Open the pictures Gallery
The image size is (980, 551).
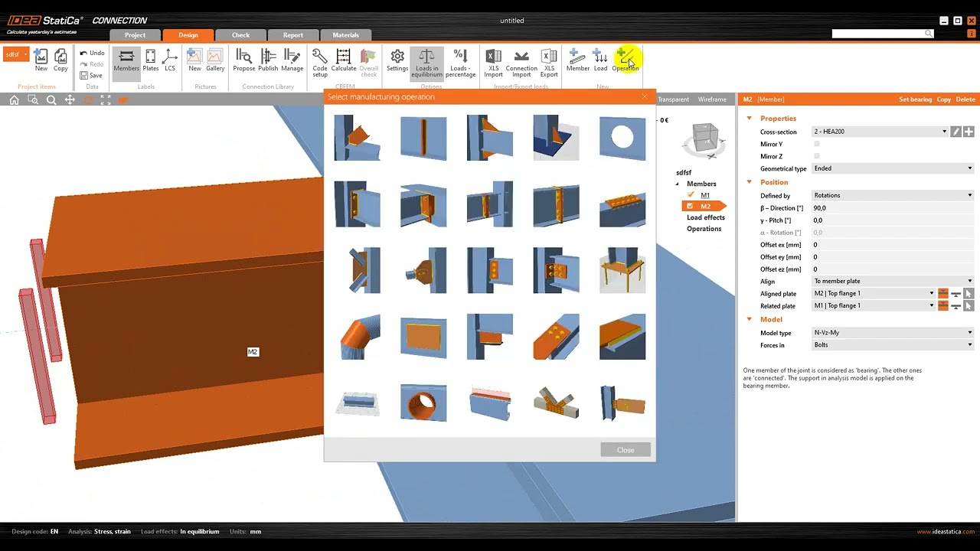(215, 60)
